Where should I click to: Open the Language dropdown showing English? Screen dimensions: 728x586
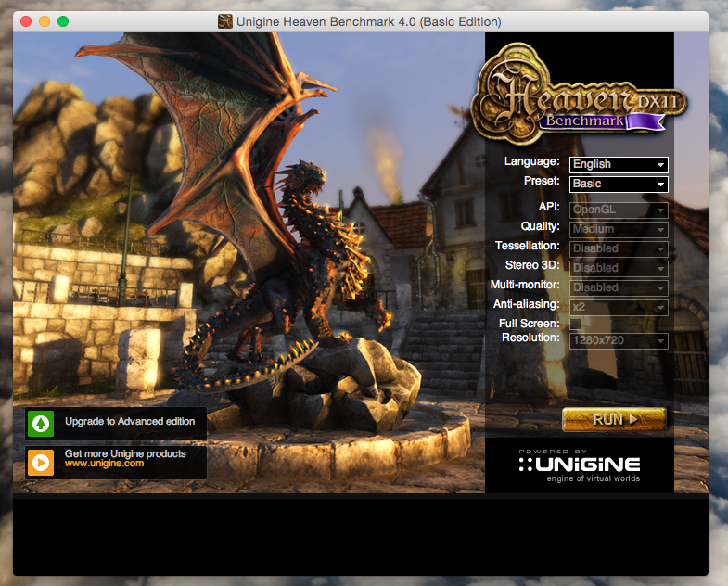[x=619, y=164]
